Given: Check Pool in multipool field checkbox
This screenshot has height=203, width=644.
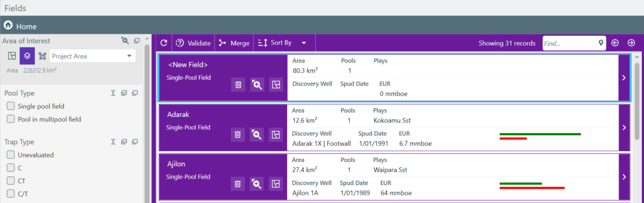Looking at the screenshot, I should click(x=11, y=119).
